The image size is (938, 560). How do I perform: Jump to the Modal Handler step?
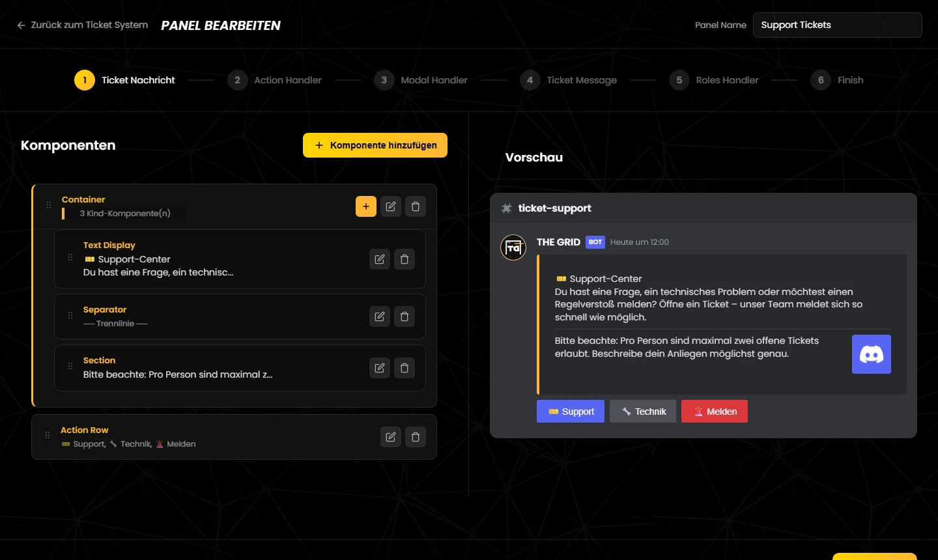click(x=421, y=80)
